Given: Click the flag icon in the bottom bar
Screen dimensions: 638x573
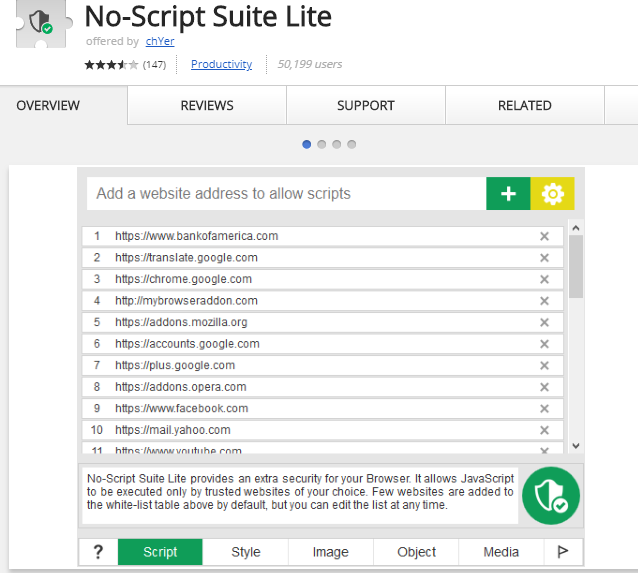Looking at the screenshot, I should tap(563, 552).
